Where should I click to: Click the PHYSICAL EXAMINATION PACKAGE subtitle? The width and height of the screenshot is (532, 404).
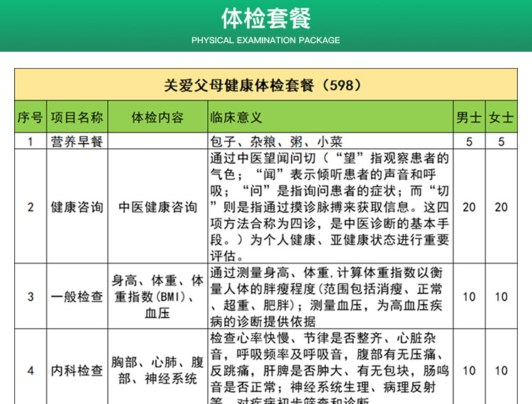(265, 40)
